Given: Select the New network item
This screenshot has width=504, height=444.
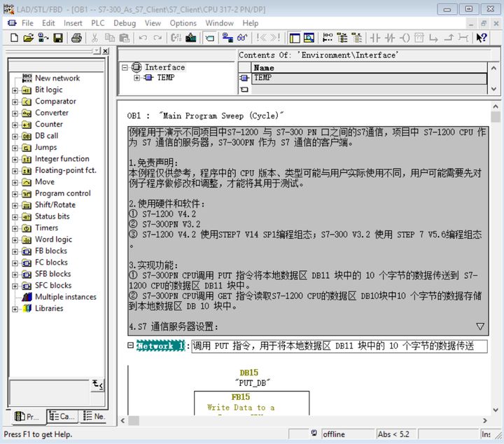Looking at the screenshot, I should (x=57, y=78).
